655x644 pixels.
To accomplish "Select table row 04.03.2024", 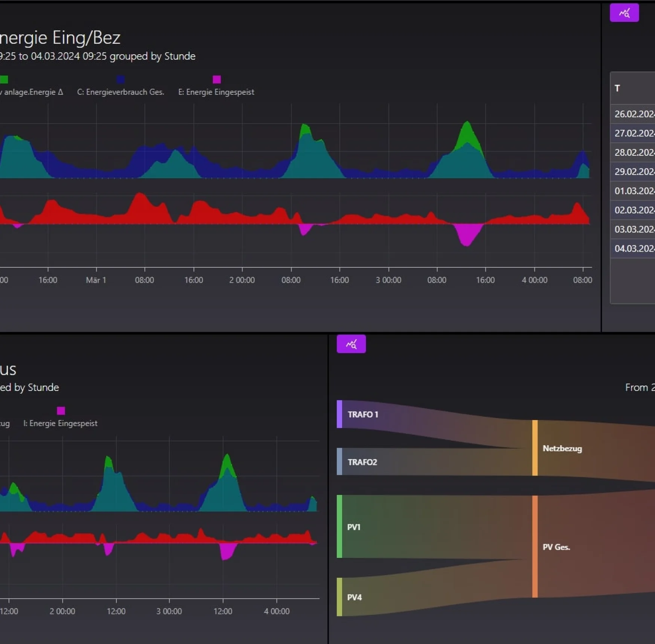I will (633, 249).
